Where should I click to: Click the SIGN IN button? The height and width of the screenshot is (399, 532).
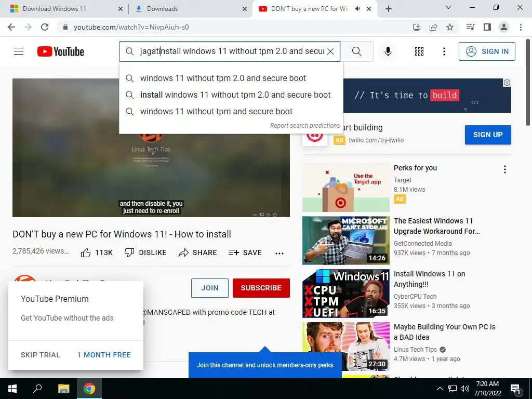487,51
